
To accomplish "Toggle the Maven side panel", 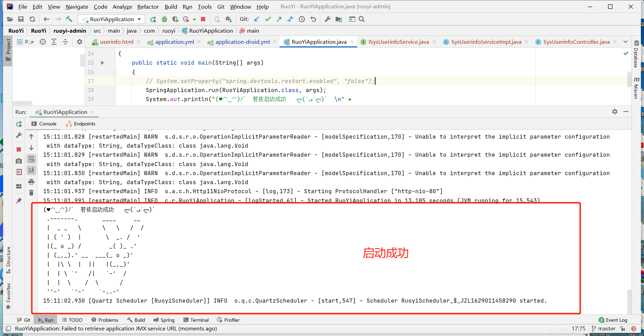I will [x=636, y=88].
